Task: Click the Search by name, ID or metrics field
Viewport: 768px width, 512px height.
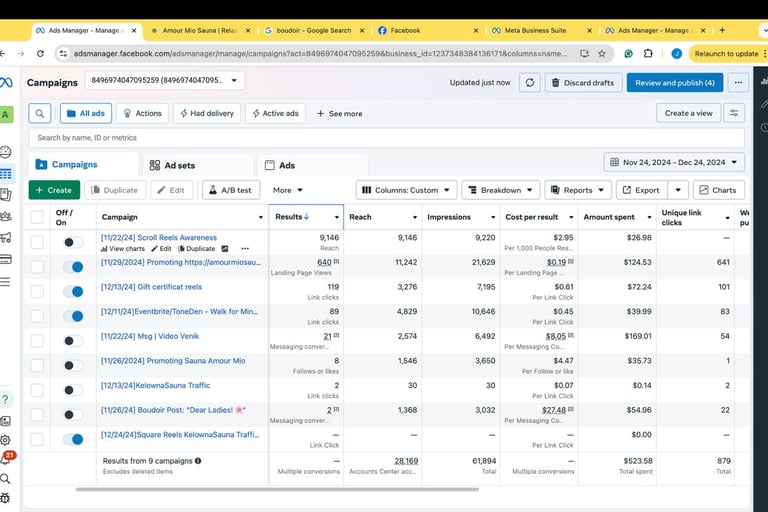Action: tap(386, 138)
